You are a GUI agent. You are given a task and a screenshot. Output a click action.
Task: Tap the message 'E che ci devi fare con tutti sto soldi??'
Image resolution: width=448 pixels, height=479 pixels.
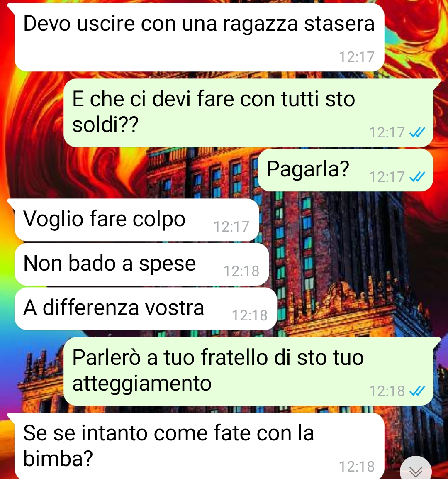248,113
